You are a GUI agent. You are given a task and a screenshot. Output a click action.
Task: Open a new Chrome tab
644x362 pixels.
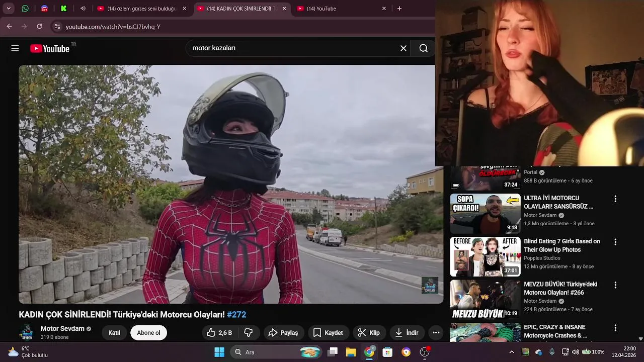pyautogui.click(x=399, y=9)
